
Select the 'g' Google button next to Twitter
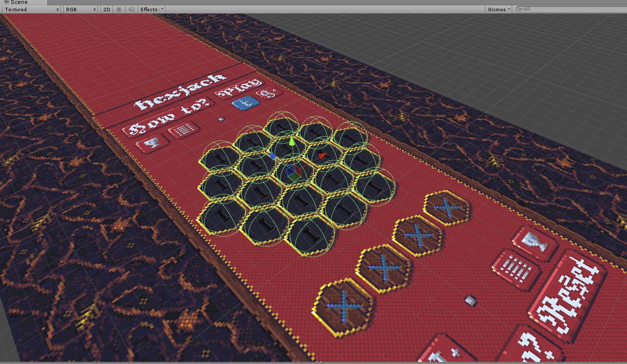pos(270,93)
